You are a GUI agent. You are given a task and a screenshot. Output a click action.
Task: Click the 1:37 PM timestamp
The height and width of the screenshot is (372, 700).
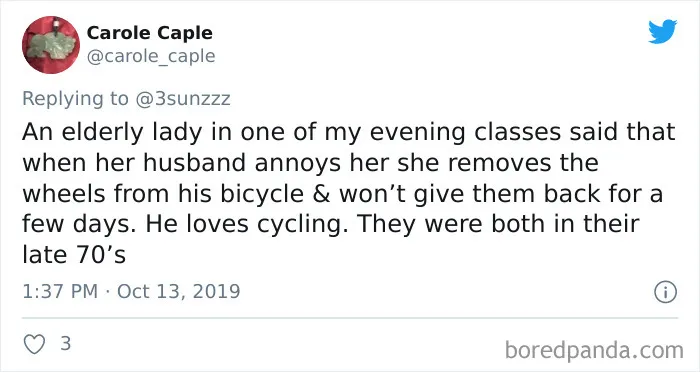coord(60,292)
